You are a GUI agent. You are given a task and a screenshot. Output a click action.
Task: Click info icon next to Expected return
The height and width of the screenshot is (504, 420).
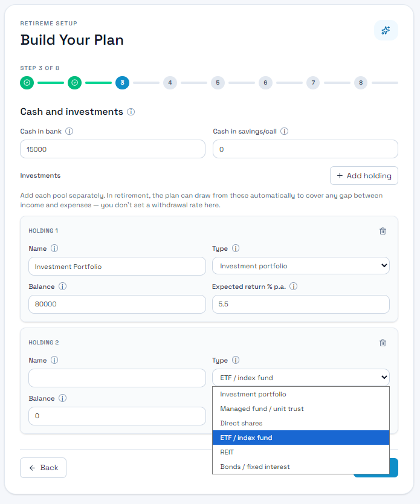click(x=293, y=286)
